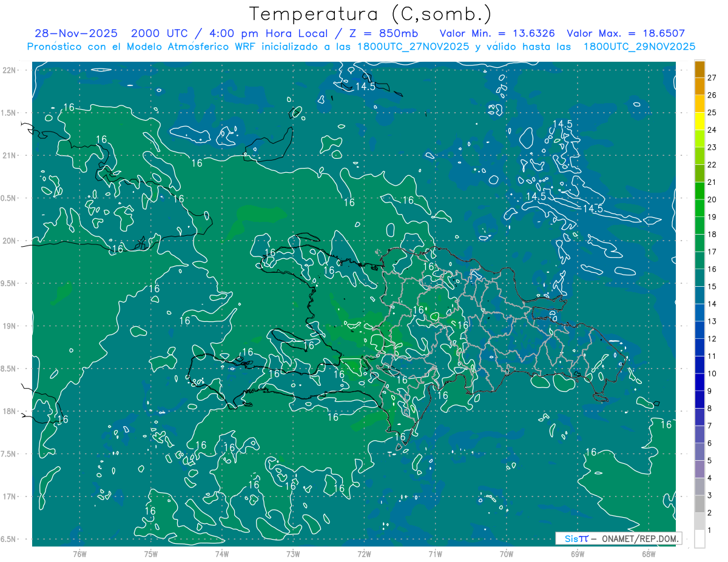
Task: Pick the dark blue colorbar segment beside 9
Action: click(x=699, y=383)
